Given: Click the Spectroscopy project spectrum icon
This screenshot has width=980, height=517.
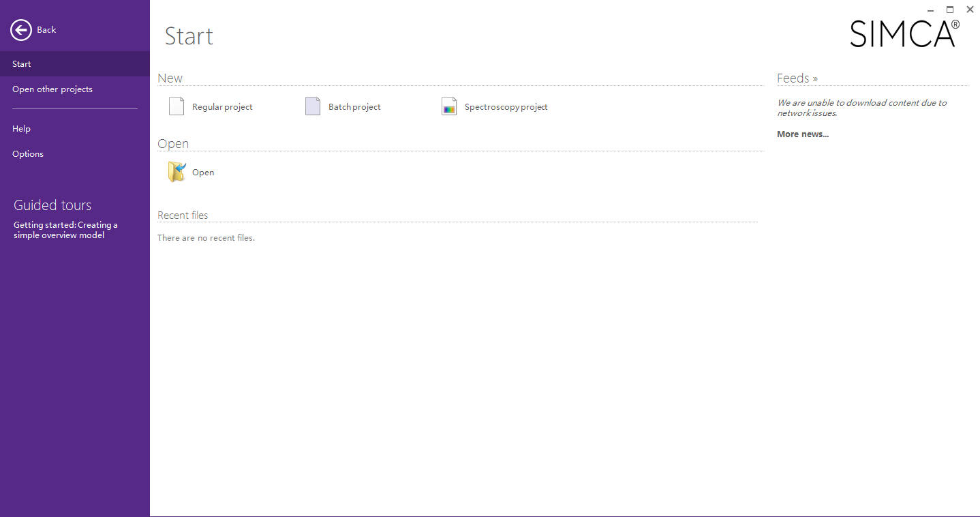Looking at the screenshot, I should pyautogui.click(x=449, y=106).
